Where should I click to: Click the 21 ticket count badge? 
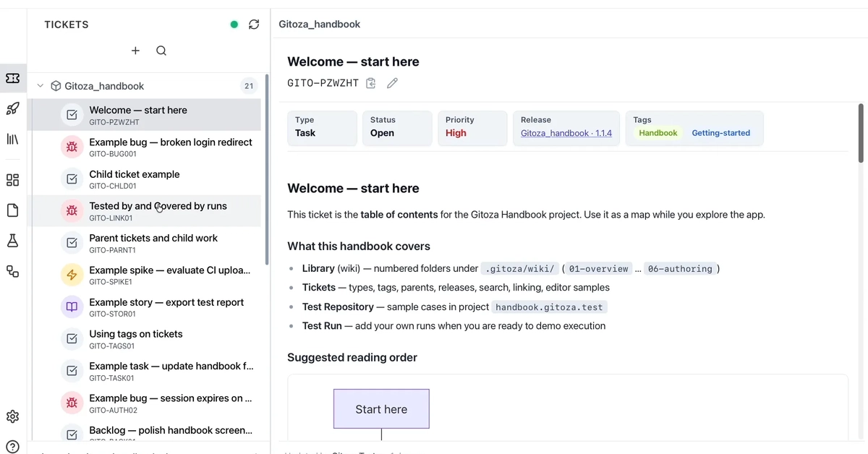click(x=249, y=86)
